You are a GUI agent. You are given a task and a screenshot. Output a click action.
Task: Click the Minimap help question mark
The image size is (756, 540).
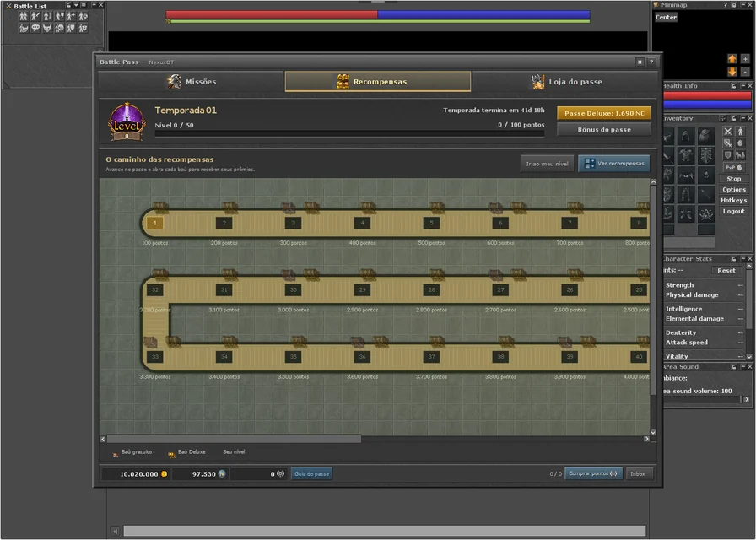(x=725, y=5)
